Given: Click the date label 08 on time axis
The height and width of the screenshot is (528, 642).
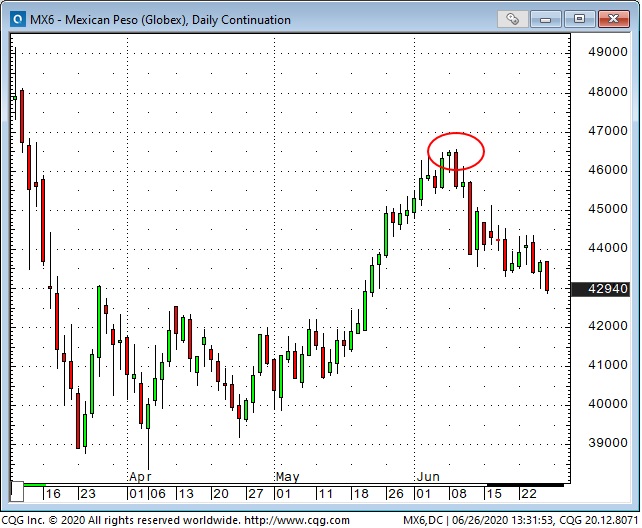Looking at the screenshot, I should pyautogui.click(x=459, y=494).
